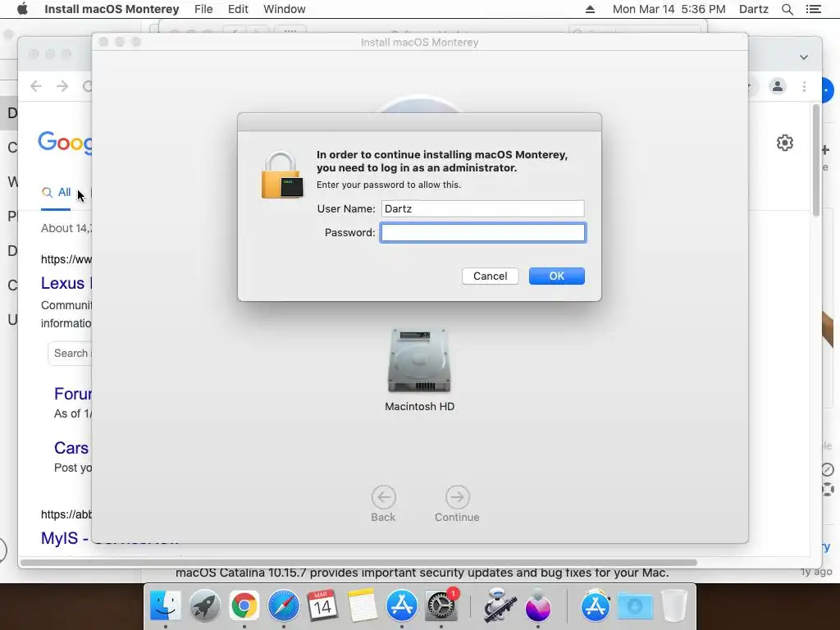Open Google Chrome from the Dock
The image size is (840, 630).
click(x=244, y=606)
